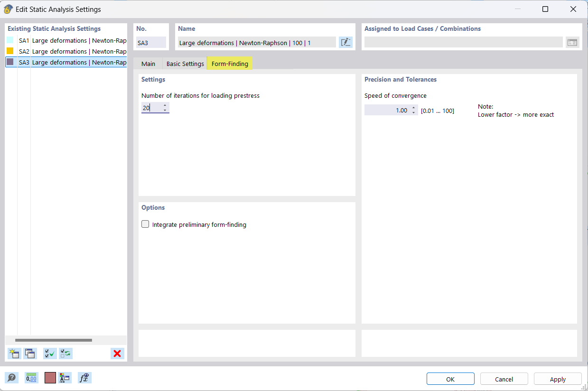The image size is (588, 391).
Task: Open the formula editor fx icon
Action: [x=84, y=378]
